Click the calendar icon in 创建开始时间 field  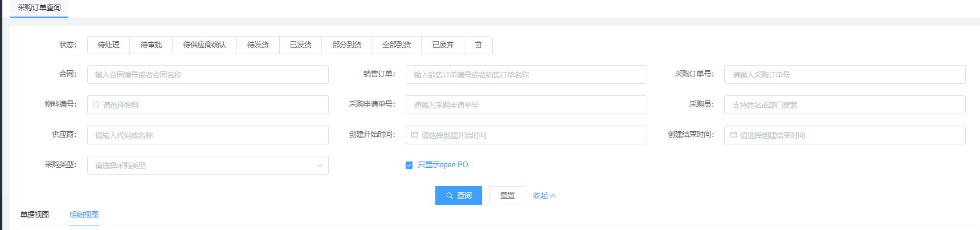(x=415, y=135)
